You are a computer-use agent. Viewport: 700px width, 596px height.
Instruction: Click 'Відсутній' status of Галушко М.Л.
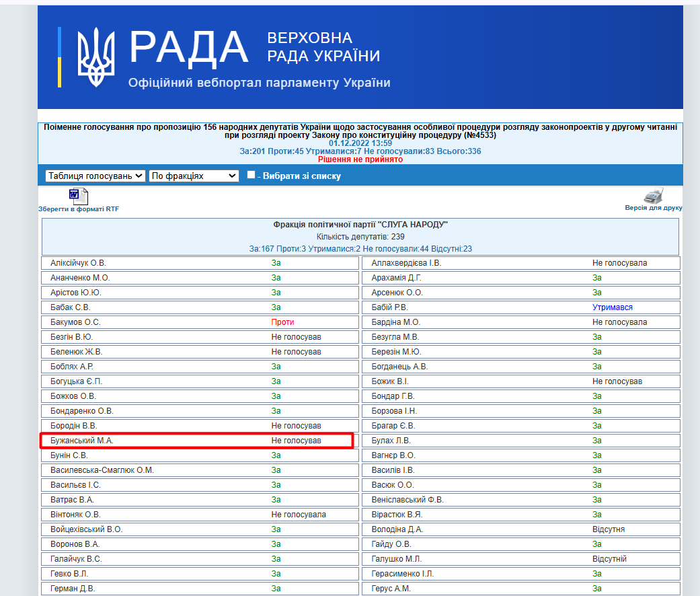coord(609,558)
